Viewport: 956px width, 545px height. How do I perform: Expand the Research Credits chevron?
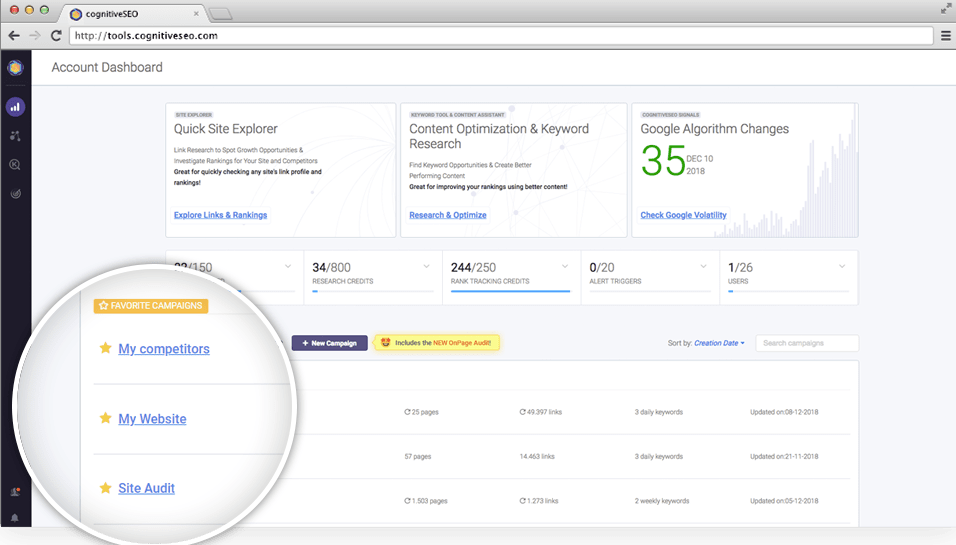click(x=426, y=266)
